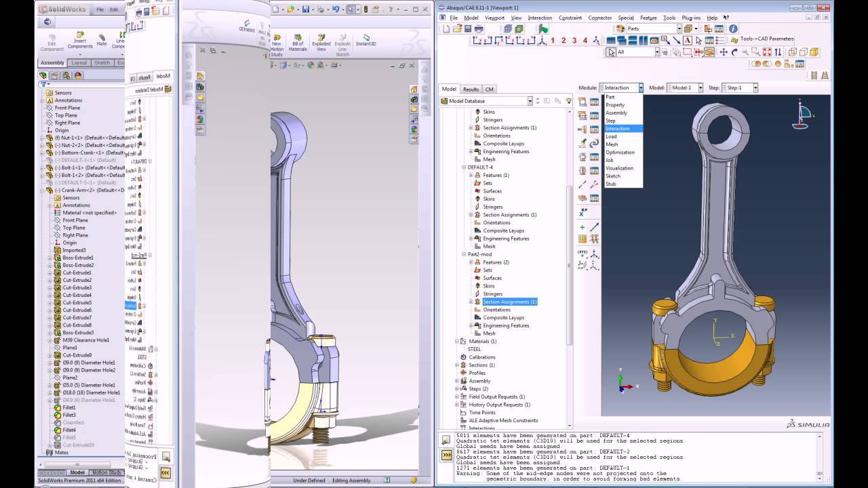
Task: Click the New model database icon in Abaqus
Action: (x=446, y=29)
